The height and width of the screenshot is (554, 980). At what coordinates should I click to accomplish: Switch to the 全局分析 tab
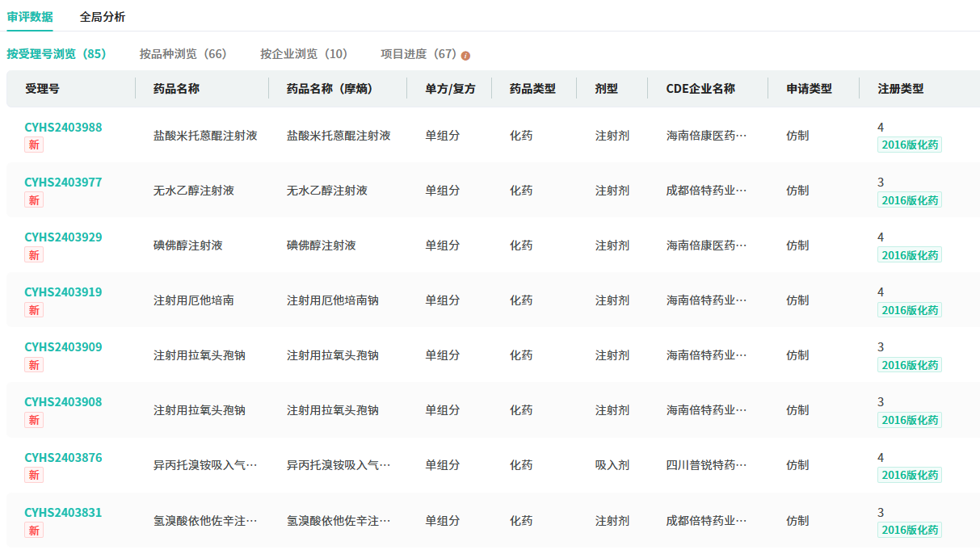coord(103,17)
